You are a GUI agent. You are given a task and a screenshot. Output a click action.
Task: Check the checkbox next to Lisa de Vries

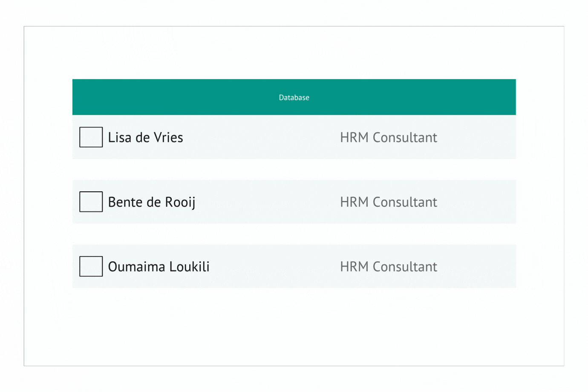(x=91, y=137)
